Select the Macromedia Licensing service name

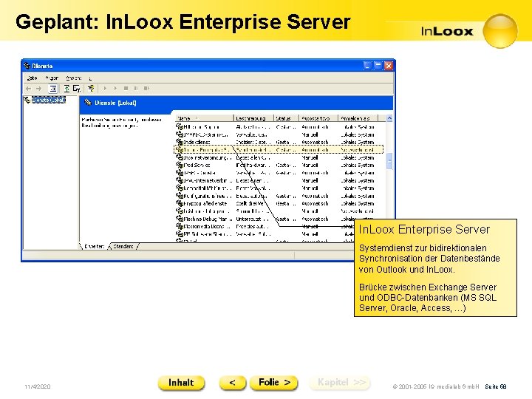pyautogui.click(x=208, y=226)
